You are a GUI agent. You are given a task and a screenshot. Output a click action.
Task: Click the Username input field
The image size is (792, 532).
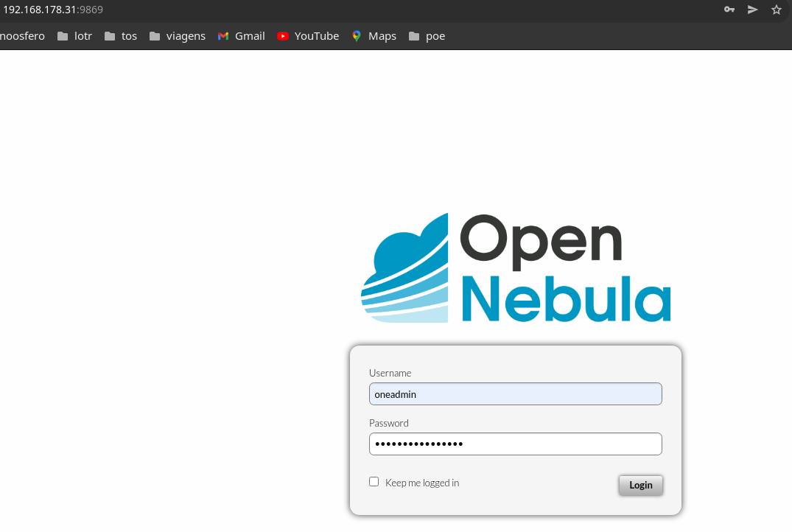point(515,394)
